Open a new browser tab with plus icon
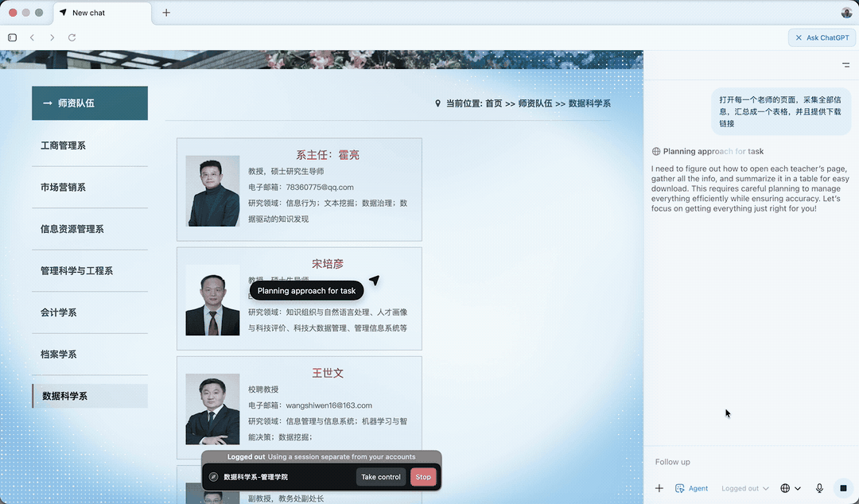Screen dimensions: 859x504 166,13
